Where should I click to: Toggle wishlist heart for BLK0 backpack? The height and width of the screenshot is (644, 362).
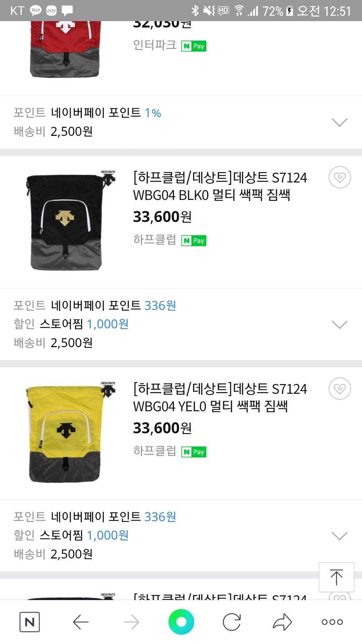point(340,177)
